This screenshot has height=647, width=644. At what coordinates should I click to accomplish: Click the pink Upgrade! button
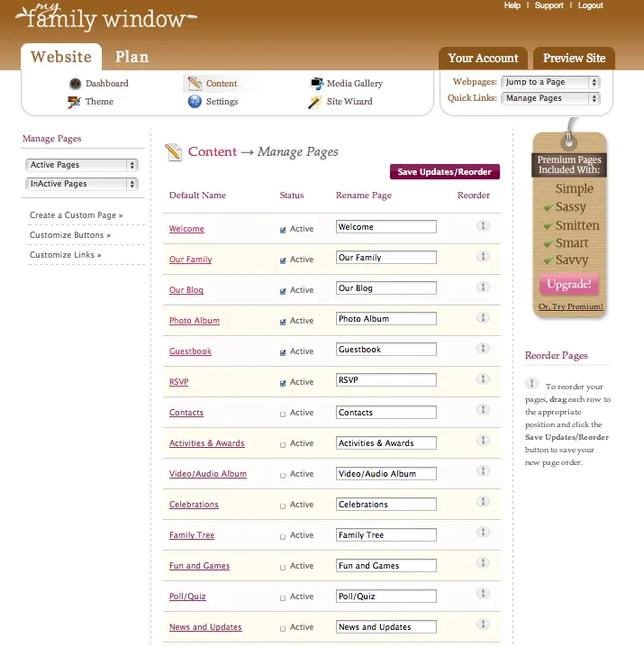pos(569,284)
